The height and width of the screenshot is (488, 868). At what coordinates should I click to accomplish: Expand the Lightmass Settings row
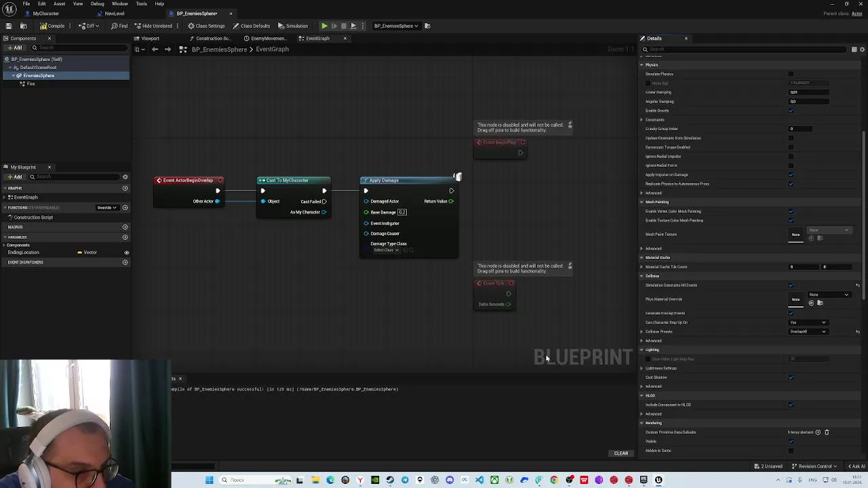coord(642,369)
